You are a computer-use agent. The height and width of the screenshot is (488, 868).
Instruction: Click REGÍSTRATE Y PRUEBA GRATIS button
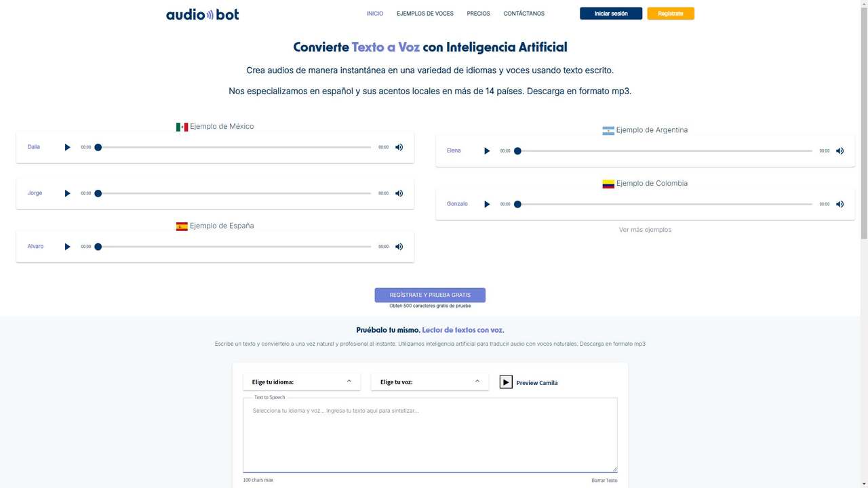[430, 296]
